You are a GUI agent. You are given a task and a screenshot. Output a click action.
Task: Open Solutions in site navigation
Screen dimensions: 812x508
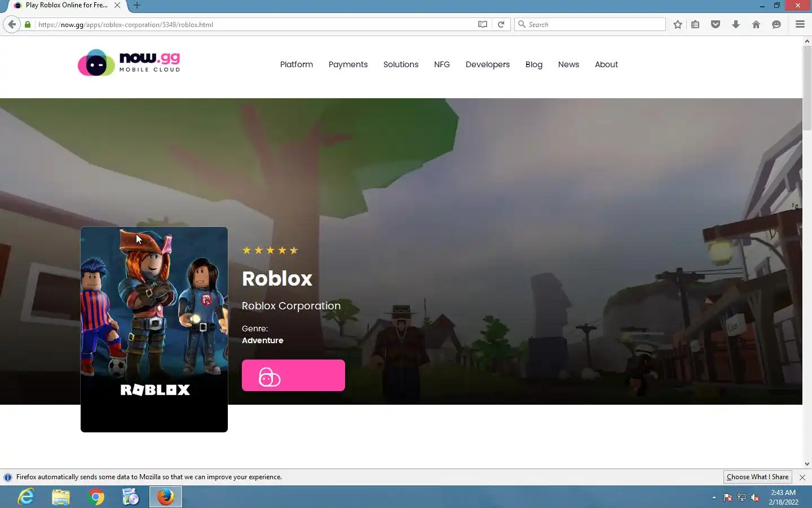tap(401, 64)
